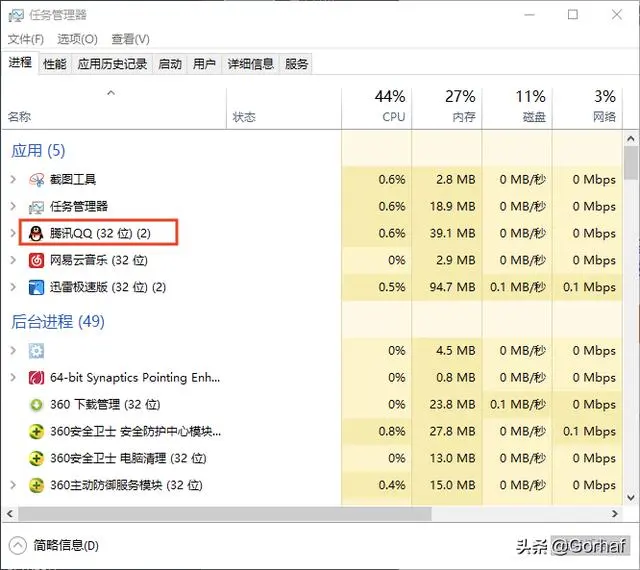Image resolution: width=640 pixels, height=570 pixels.
Task: Select the 迅雷极速版 (32 位) (2) row text
Action: point(108,287)
